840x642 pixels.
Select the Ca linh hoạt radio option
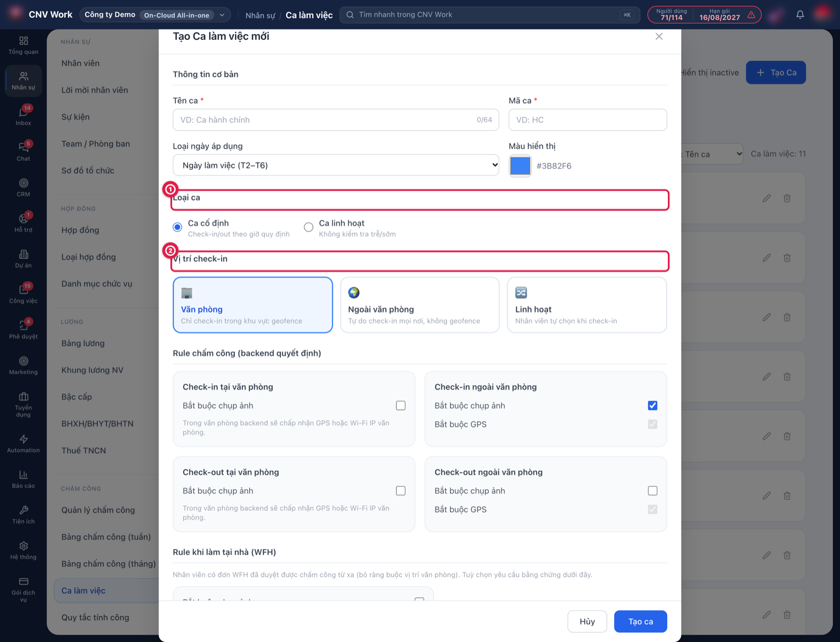309,227
